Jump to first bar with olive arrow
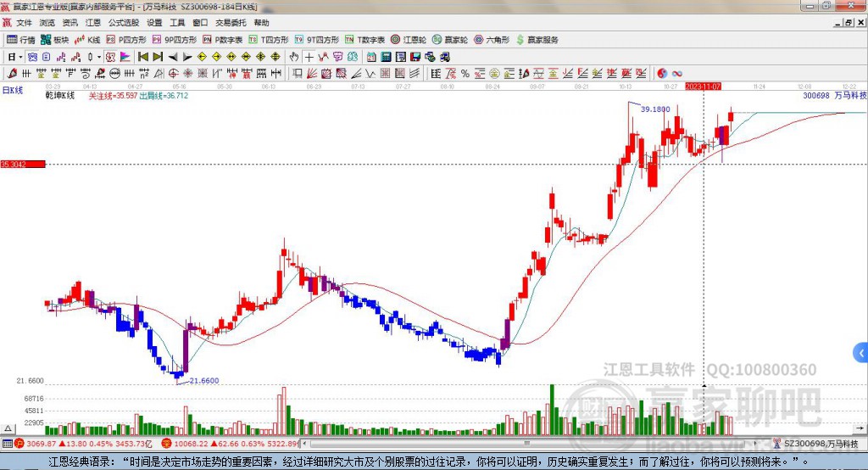868x470 pixels. tap(143, 57)
